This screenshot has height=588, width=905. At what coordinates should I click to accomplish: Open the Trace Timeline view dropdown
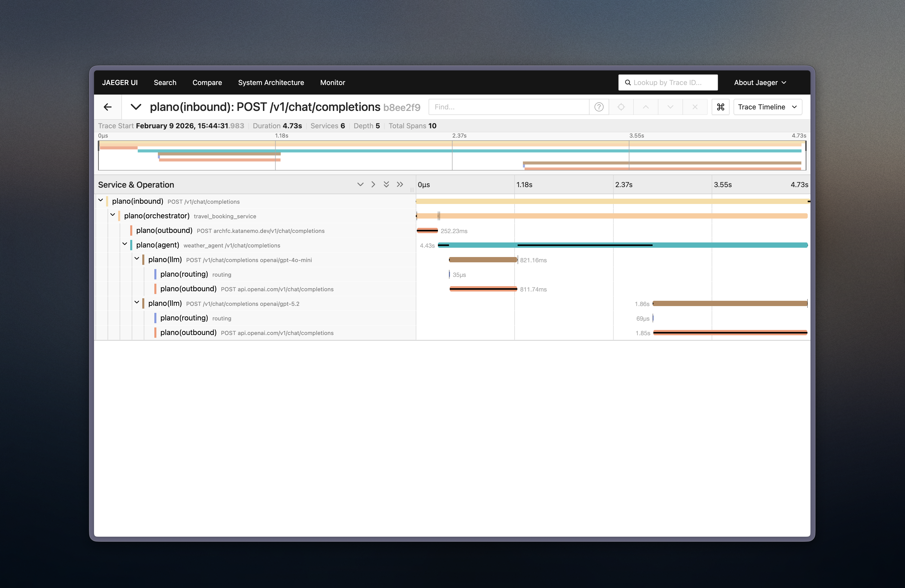(x=767, y=107)
